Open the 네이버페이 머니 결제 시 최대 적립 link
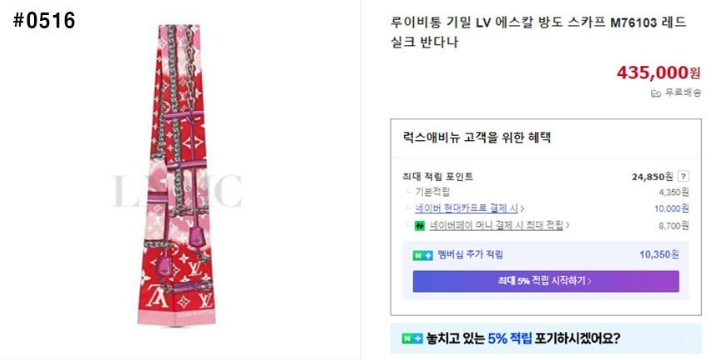Image resolution: width=716 pixels, height=360 pixels. click(496, 226)
